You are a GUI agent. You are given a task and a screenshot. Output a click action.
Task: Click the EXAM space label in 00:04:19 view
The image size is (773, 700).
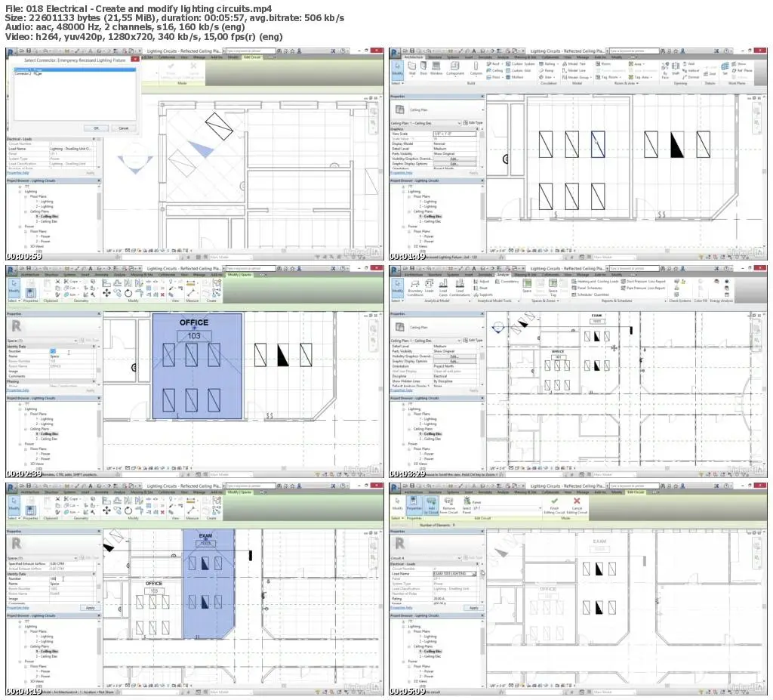click(x=205, y=535)
